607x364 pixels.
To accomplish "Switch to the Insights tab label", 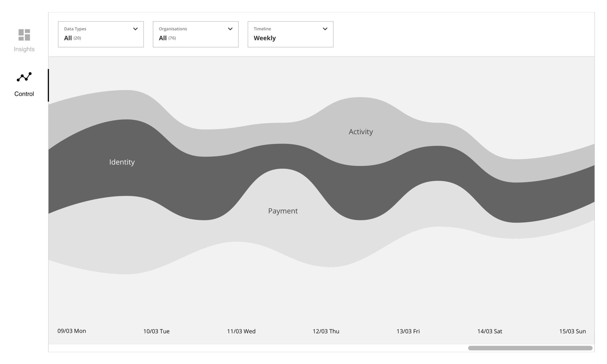I will pos(24,49).
